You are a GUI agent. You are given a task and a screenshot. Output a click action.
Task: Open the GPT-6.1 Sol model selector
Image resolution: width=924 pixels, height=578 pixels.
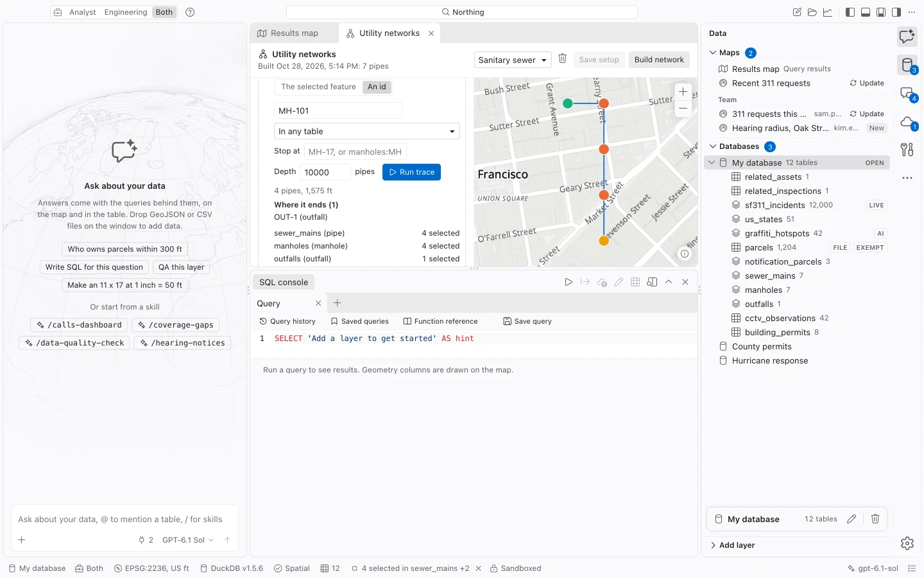pos(188,540)
